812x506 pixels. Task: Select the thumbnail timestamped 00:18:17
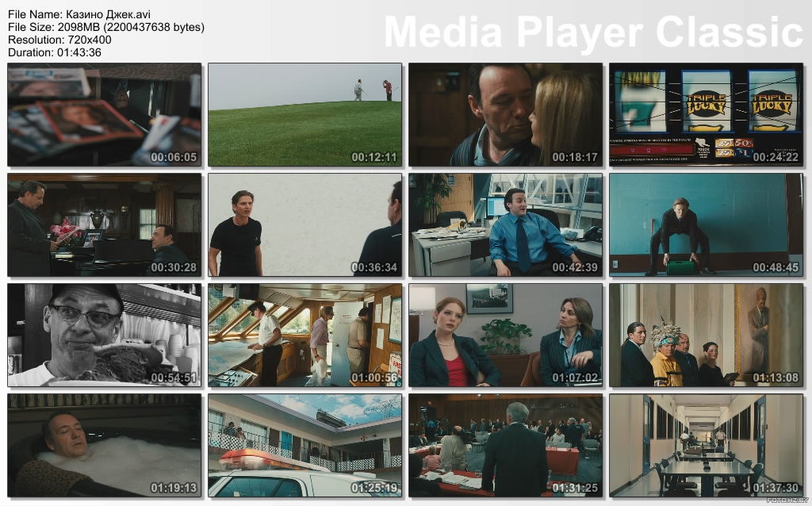point(505,114)
